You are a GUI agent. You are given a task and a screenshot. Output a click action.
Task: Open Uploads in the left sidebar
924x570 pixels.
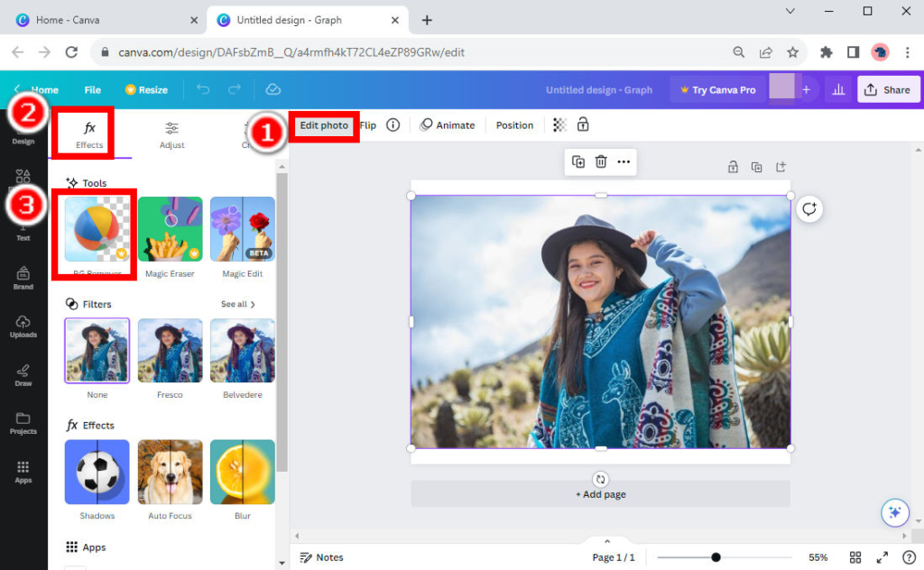(x=23, y=326)
